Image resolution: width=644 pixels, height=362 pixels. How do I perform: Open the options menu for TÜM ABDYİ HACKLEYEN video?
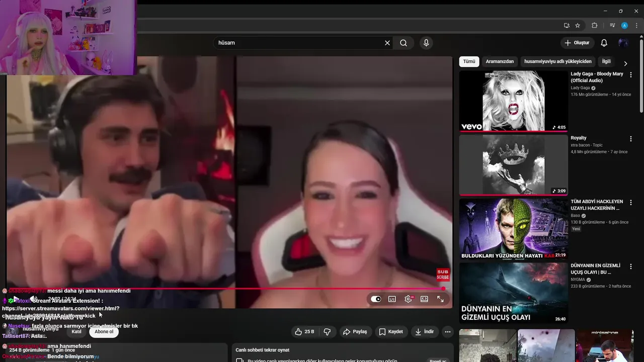coord(631,203)
